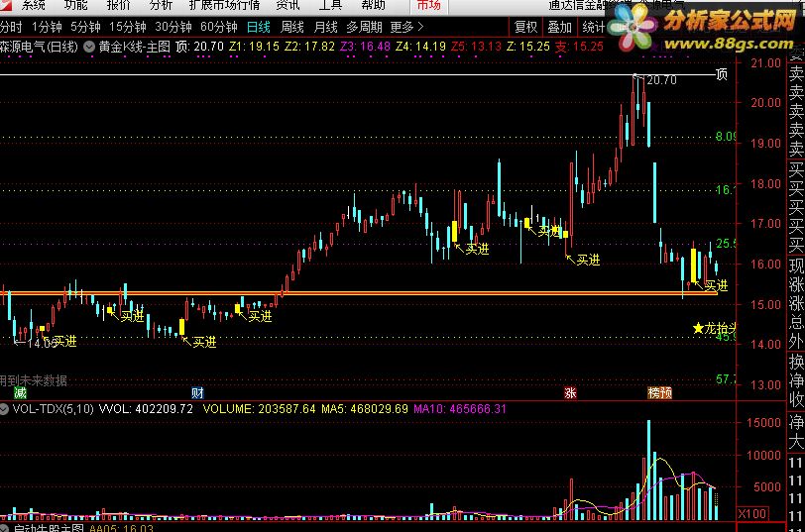
Task: Click the MA10: 465666.31 value
Action: (460, 409)
